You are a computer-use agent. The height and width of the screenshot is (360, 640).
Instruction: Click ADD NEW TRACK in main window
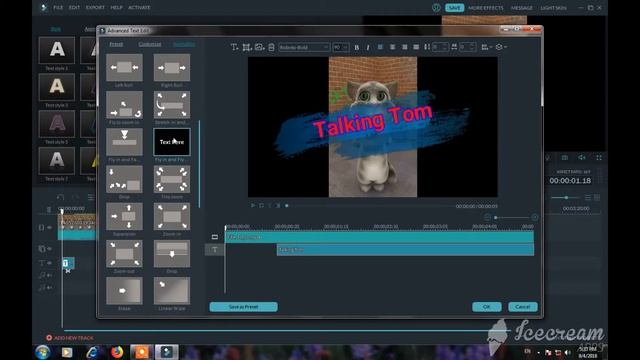point(70,338)
